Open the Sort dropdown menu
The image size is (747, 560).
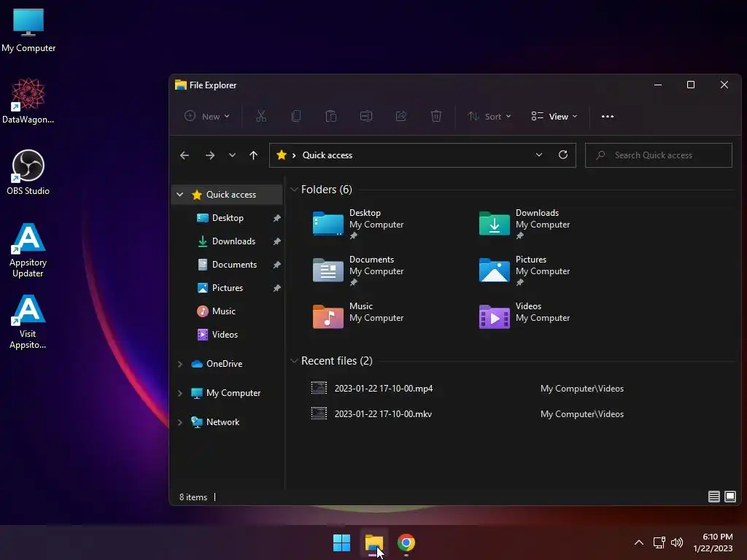[x=489, y=116]
